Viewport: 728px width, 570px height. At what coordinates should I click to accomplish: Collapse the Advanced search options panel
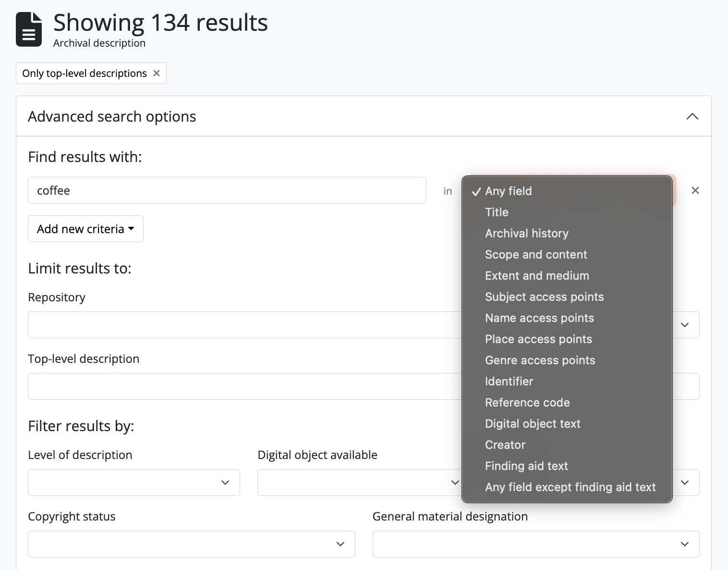pos(692,117)
